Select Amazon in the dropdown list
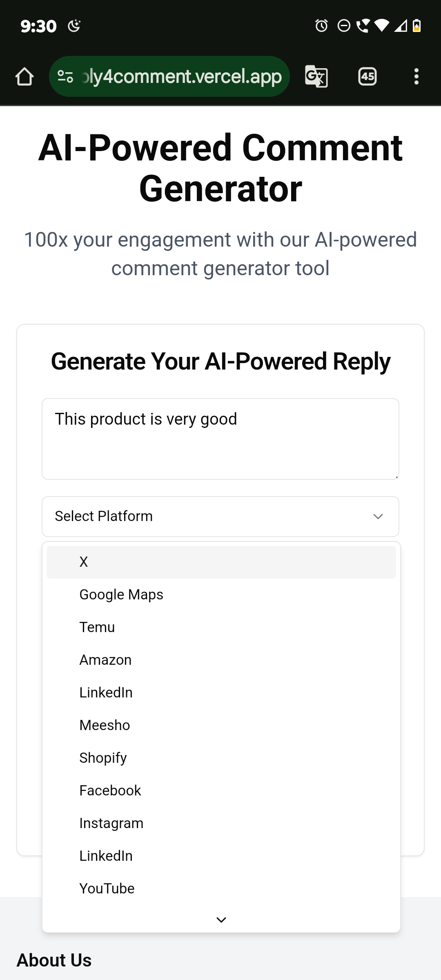441x980 pixels. point(221,660)
